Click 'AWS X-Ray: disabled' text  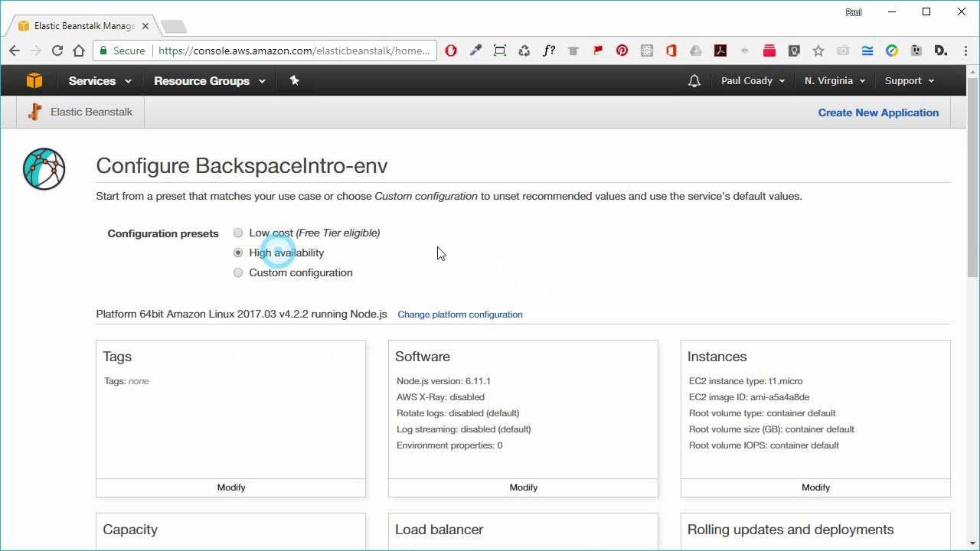click(x=440, y=397)
